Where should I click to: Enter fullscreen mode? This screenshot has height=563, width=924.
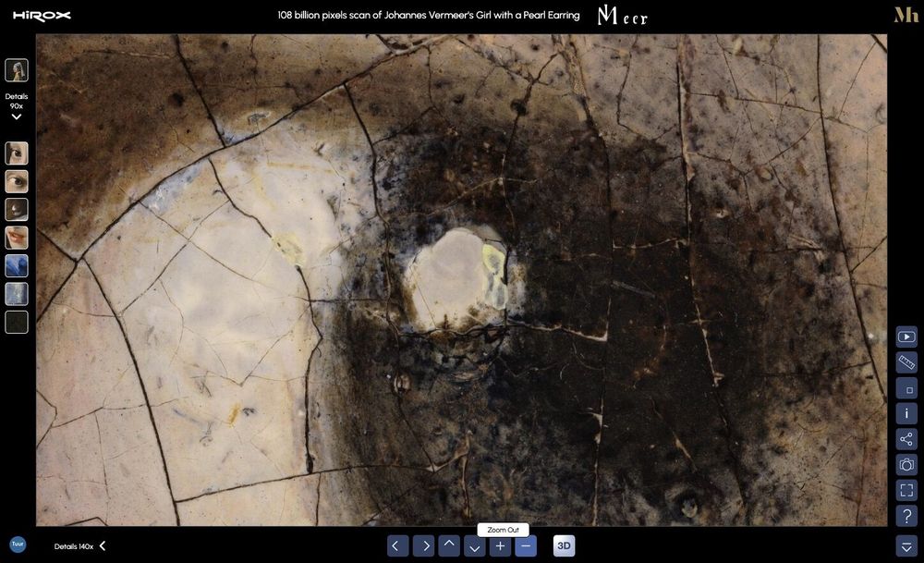pos(906,490)
